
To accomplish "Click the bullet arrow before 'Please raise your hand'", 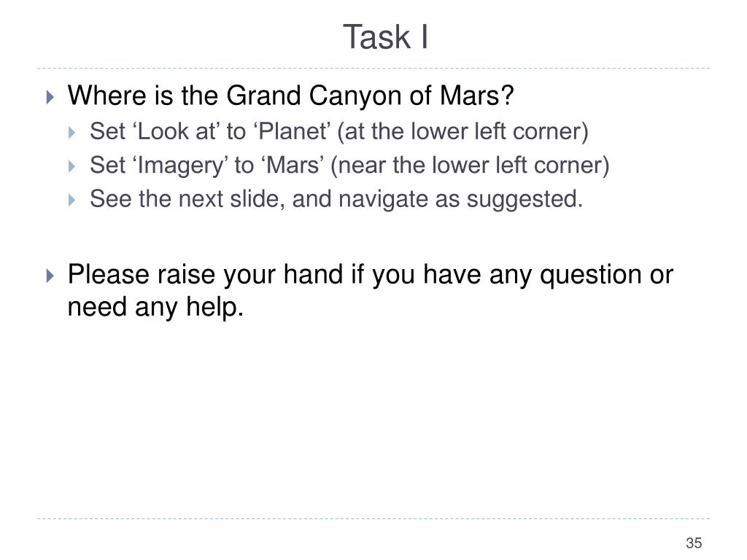I will 50,276.
